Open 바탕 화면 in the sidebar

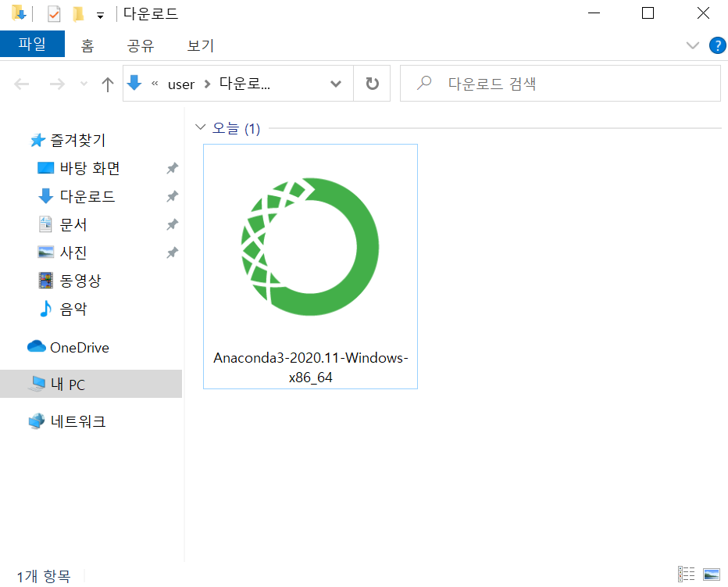(x=90, y=168)
